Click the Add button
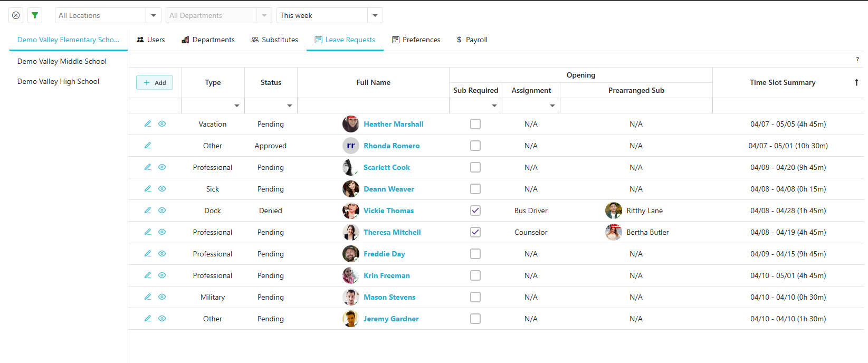The image size is (868, 363). [155, 82]
